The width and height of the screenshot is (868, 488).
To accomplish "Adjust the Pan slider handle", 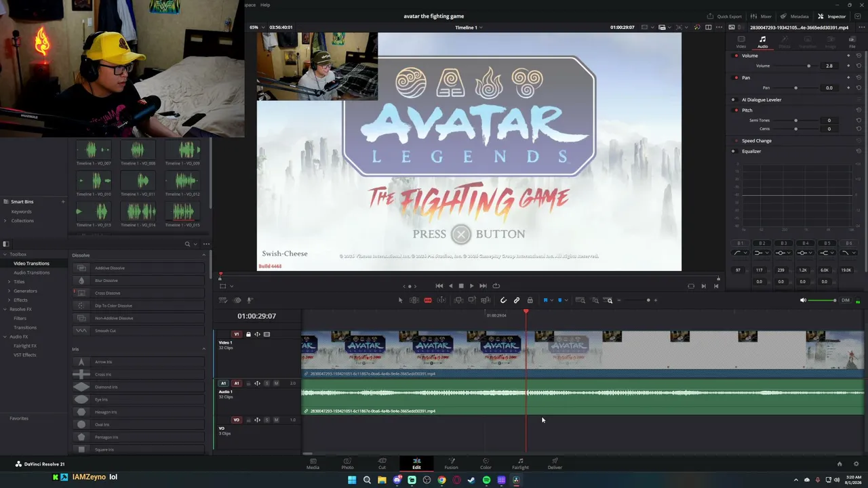I will point(795,87).
